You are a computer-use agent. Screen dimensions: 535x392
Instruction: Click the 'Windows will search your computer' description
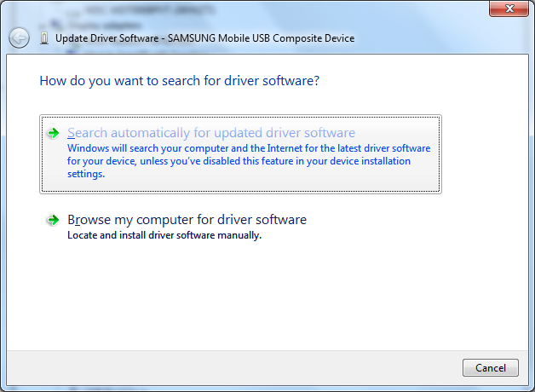pos(249,148)
